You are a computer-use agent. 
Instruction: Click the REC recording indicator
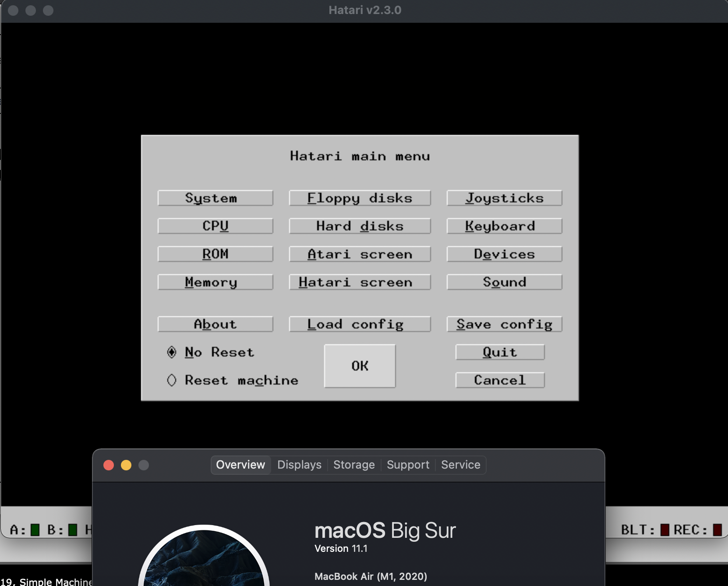coord(717,530)
